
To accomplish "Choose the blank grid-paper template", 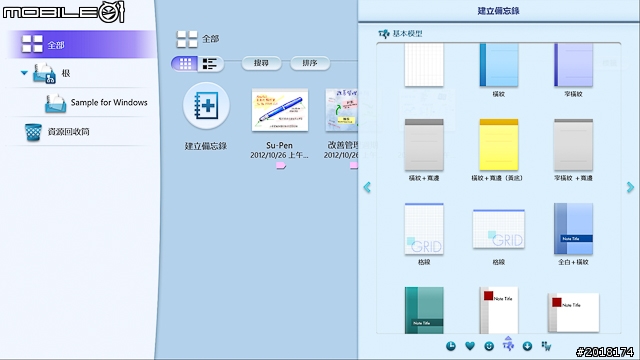I will (424, 65).
